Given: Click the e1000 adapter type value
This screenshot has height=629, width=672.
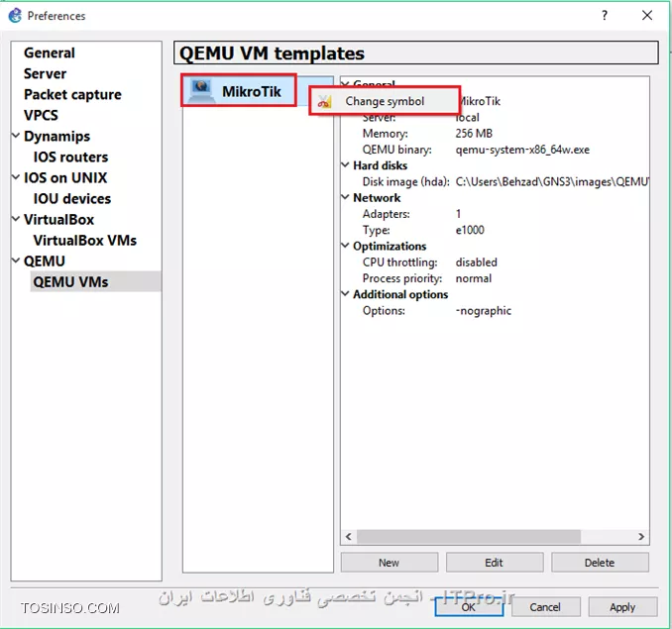Looking at the screenshot, I should click(x=470, y=231).
